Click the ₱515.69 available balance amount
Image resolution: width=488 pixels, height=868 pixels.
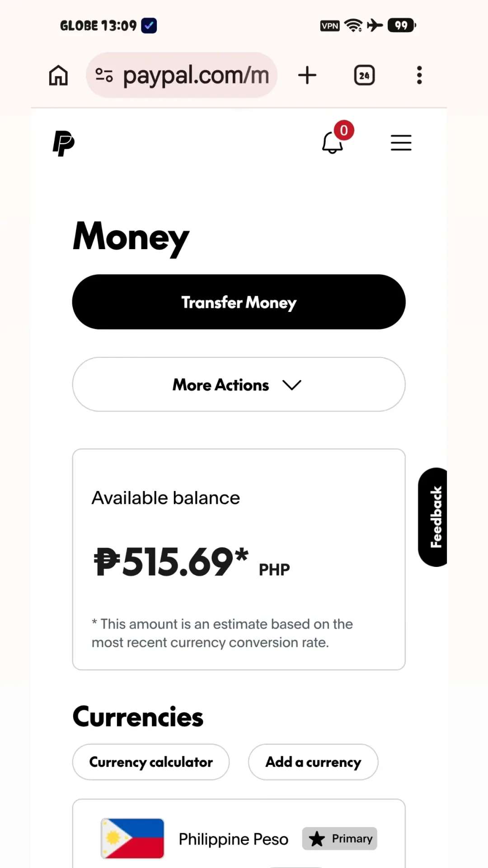point(171,561)
